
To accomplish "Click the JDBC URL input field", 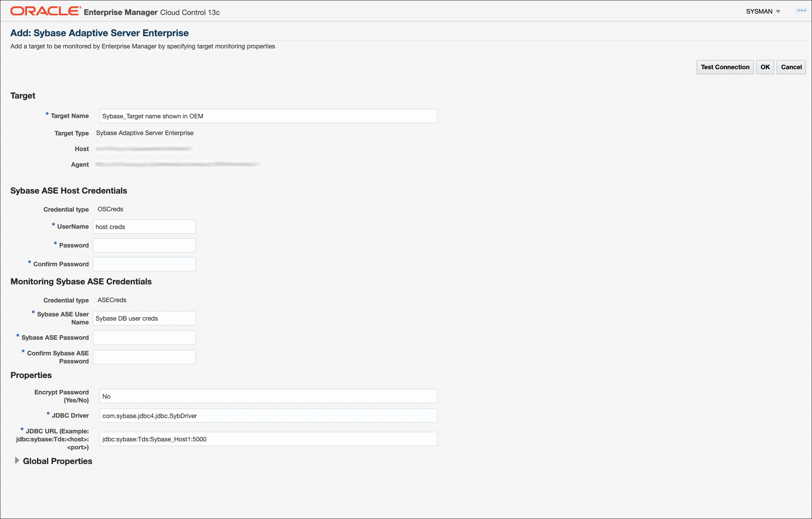I will tap(268, 439).
